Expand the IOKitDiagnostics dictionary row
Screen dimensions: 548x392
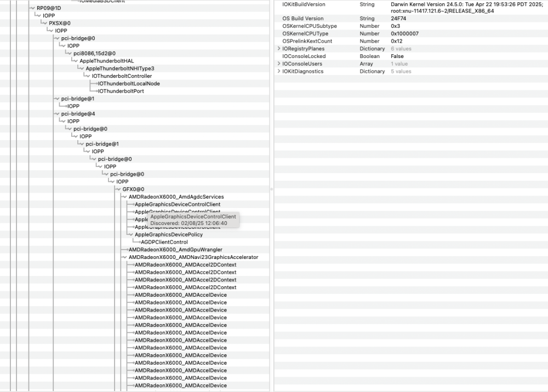(x=279, y=71)
